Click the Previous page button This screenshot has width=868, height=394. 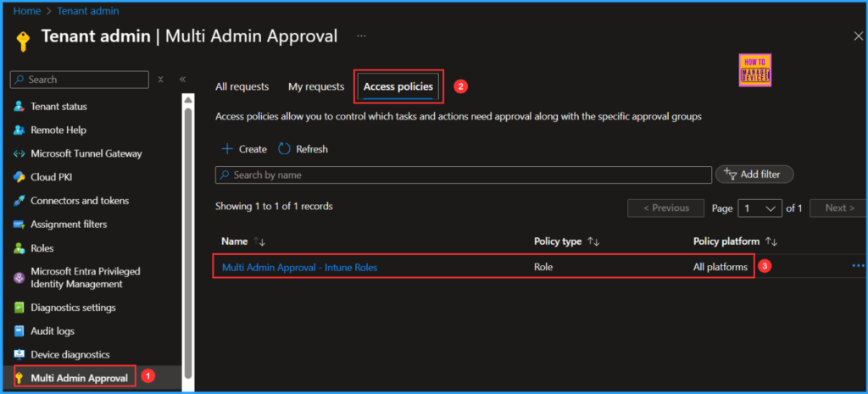pos(666,208)
